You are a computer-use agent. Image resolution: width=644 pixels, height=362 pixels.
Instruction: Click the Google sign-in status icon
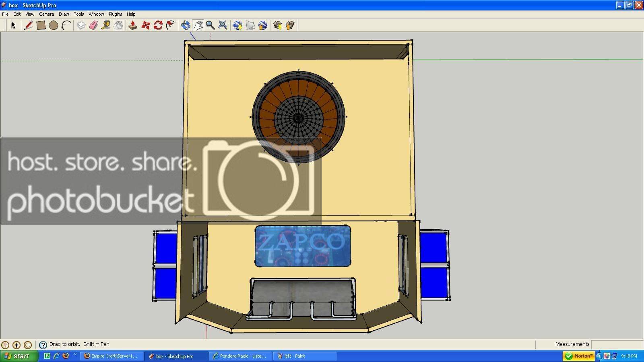28,345
